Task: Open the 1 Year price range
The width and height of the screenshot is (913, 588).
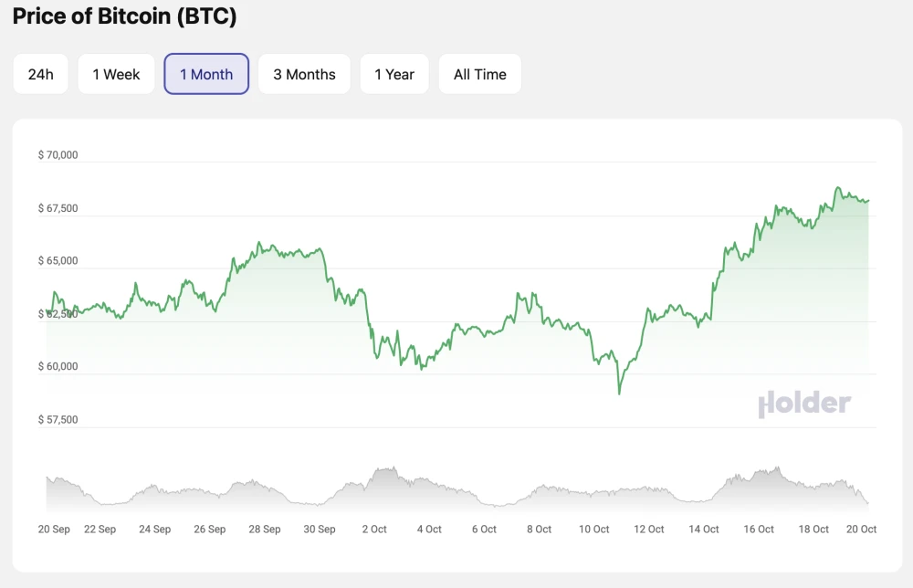Action: point(394,74)
